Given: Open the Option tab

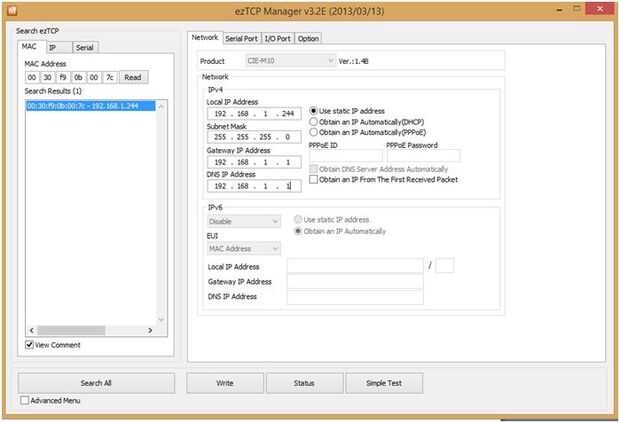Looking at the screenshot, I should pyautogui.click(x=308, y=38).
